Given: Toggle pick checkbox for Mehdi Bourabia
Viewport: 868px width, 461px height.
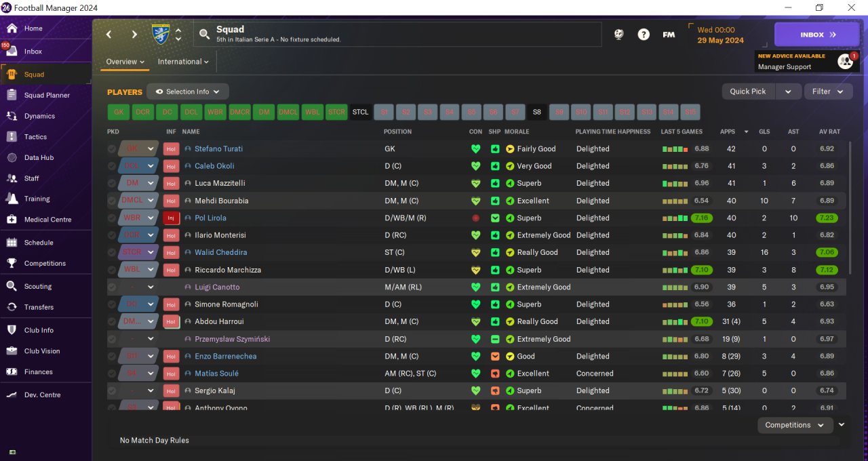Looking at the screenshot, I should [x=112, y=201].
